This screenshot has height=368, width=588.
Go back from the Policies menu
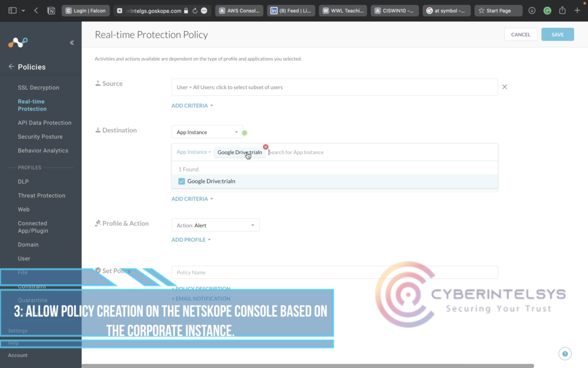coord(11,67)
